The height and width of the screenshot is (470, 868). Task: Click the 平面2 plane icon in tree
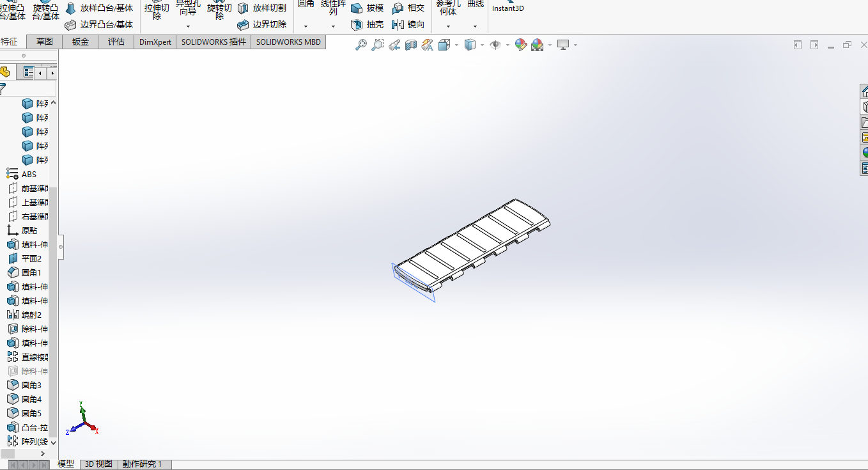click(12, 258)
